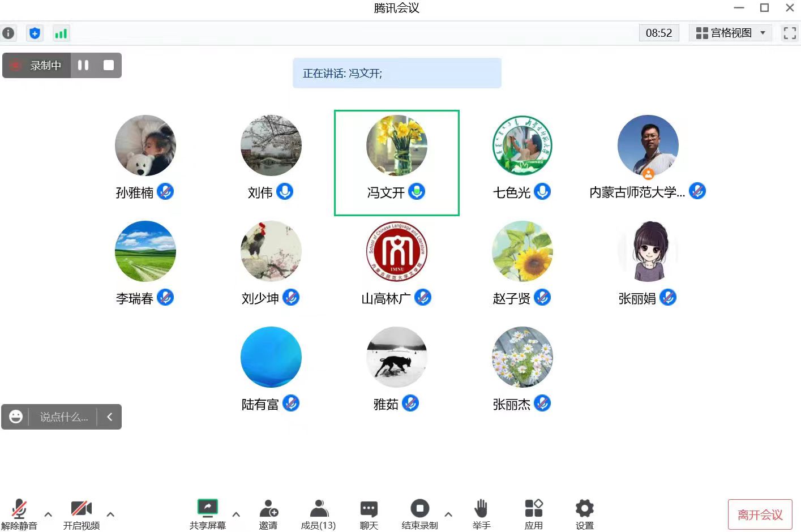Enter full screen mode

[x=789, y=33]
